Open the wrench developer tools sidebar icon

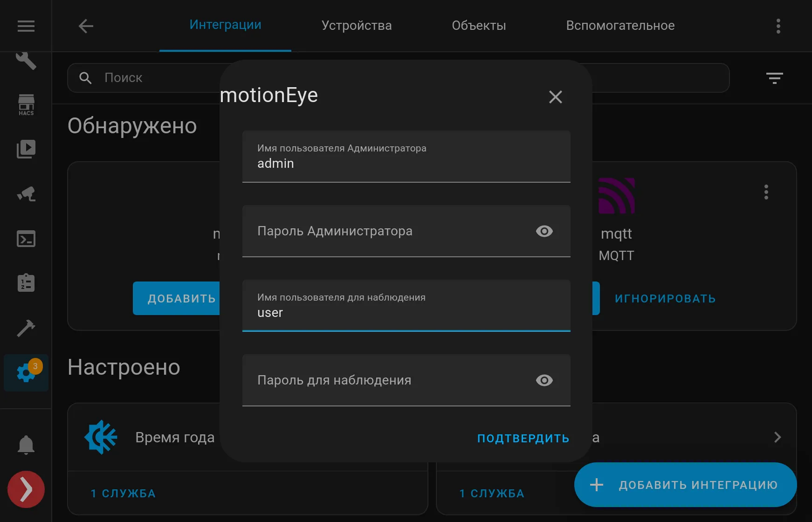pos(26,61)
